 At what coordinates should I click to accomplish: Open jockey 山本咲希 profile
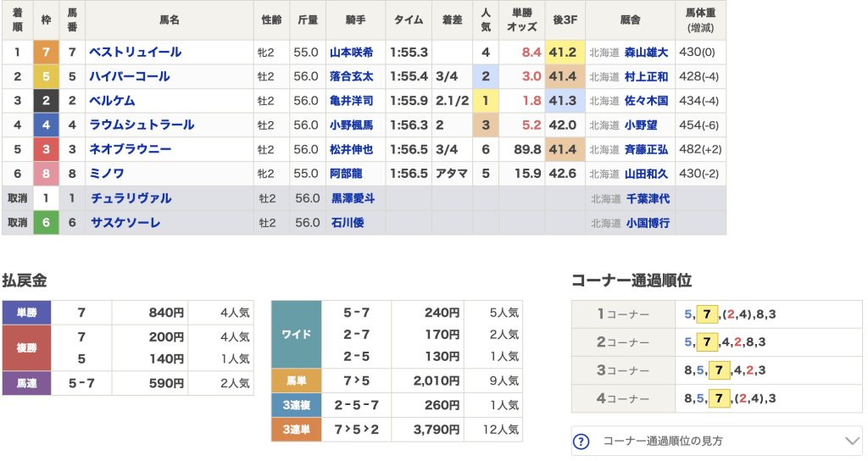(352, 52)
